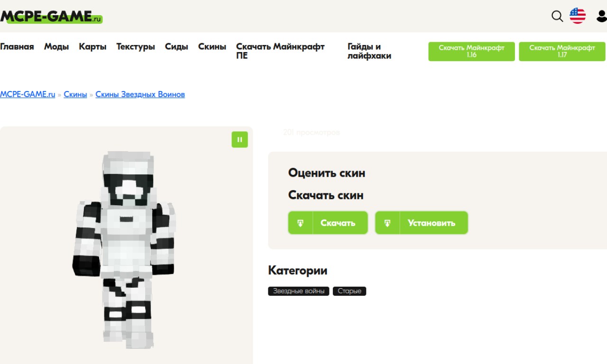Follow the Скины Звездных Воинов breadcrumb link

140,94
